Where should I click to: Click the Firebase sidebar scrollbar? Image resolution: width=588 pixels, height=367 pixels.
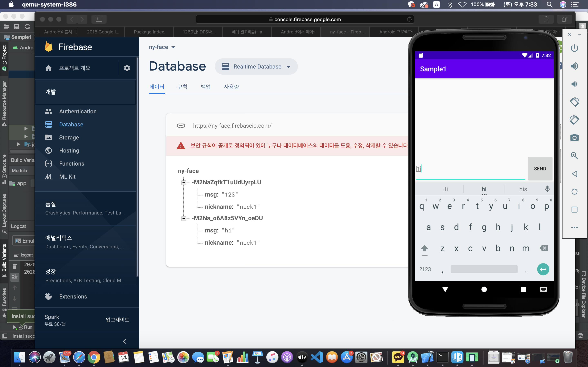(x=137, y=167)
